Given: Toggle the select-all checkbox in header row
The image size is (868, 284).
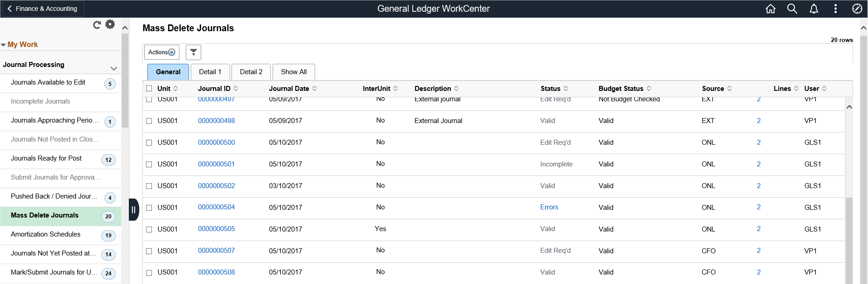Looking at the screenshot, I should 149,89.
